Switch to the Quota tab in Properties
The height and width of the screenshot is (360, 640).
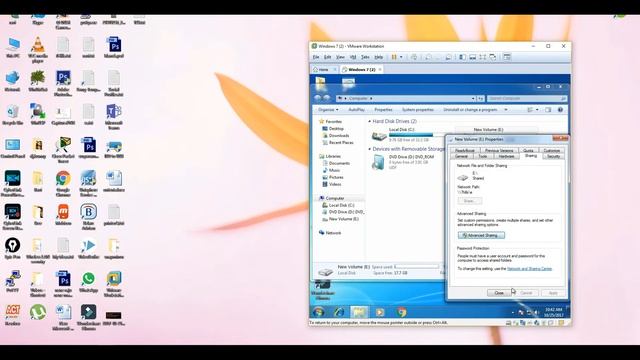[x=528, y=151]
